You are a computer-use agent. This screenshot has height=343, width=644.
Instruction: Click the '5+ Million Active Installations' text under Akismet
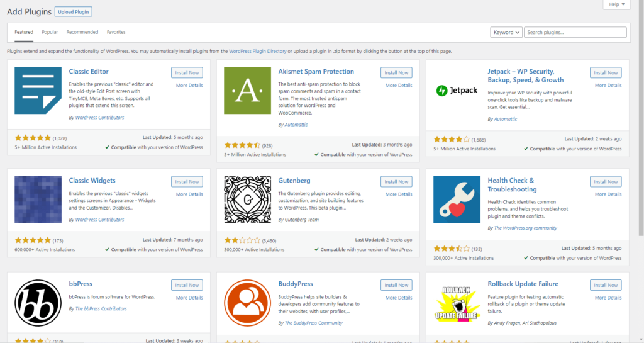point(255,154)
